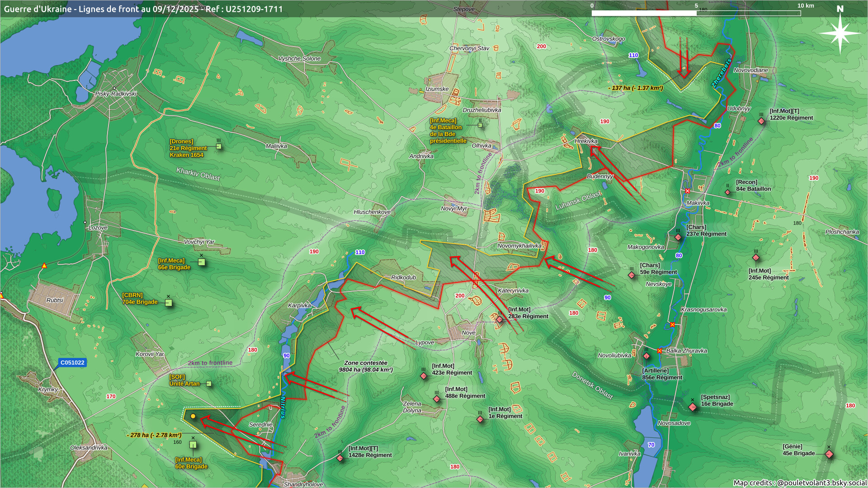The height and width of the screenshot is (488, 868).
Task: Select the 283e Régiment red diamond marker
Action: 500,319
